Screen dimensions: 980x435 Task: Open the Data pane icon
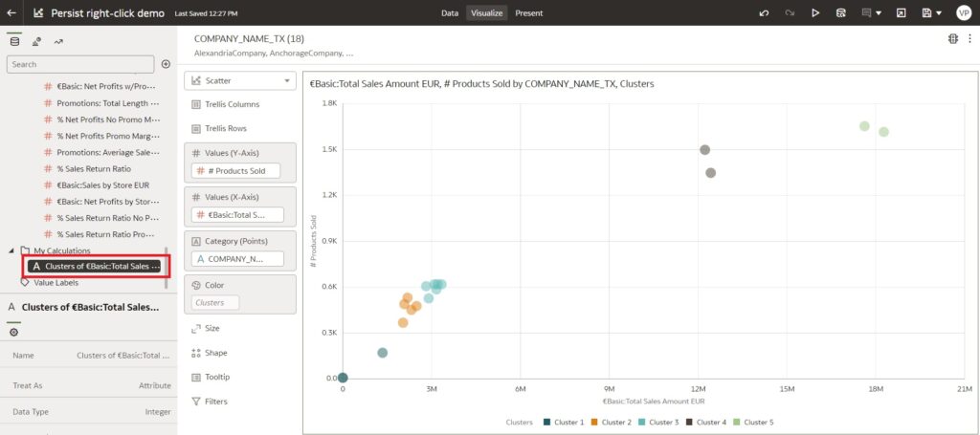pos(15,42)
